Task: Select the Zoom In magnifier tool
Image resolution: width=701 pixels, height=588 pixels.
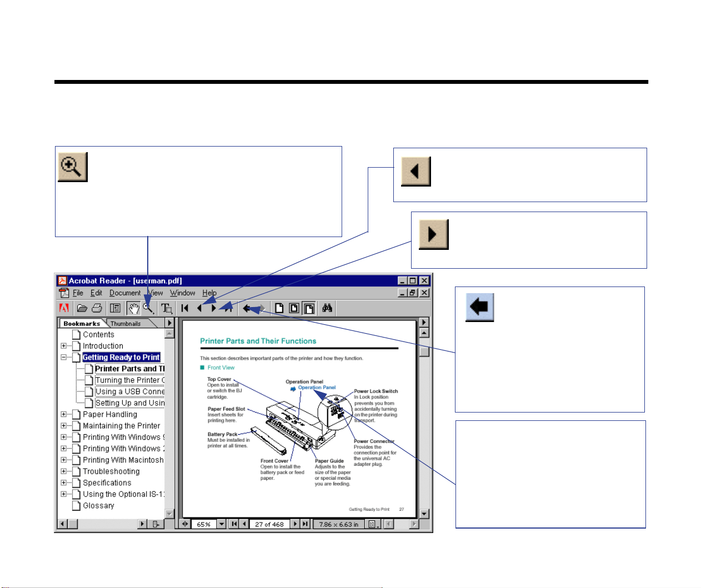Action: 148,308
